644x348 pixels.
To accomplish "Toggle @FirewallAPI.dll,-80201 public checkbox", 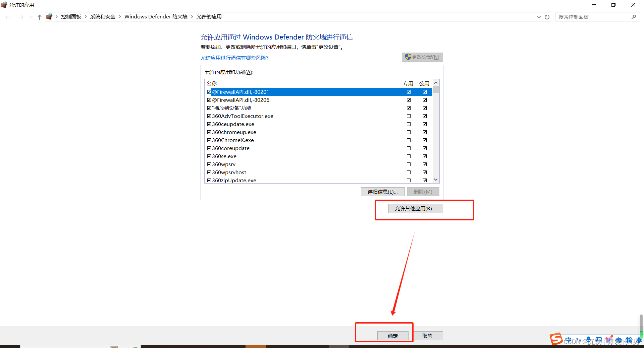I will pos(425,92).
